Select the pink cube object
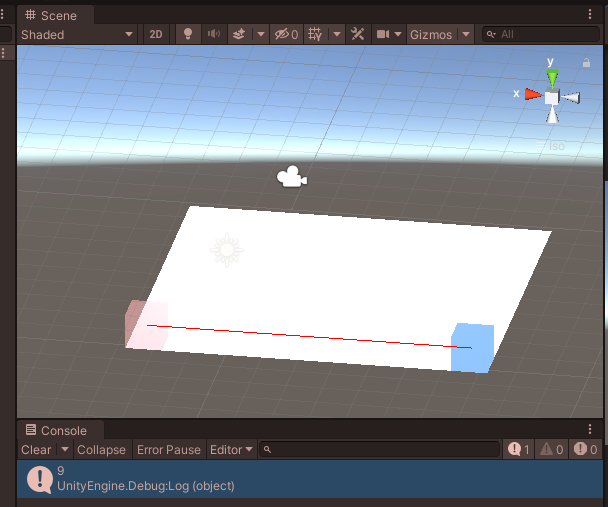608x507 pixels. [x=146, y=324]
